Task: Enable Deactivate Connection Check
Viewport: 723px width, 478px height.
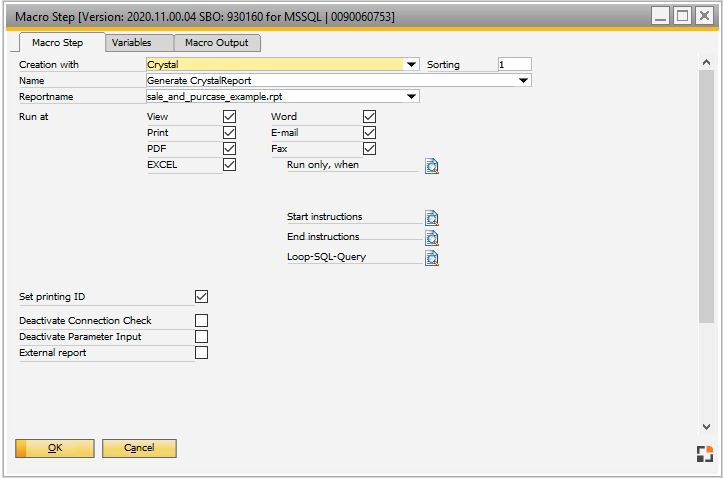Action: (202, 321)
